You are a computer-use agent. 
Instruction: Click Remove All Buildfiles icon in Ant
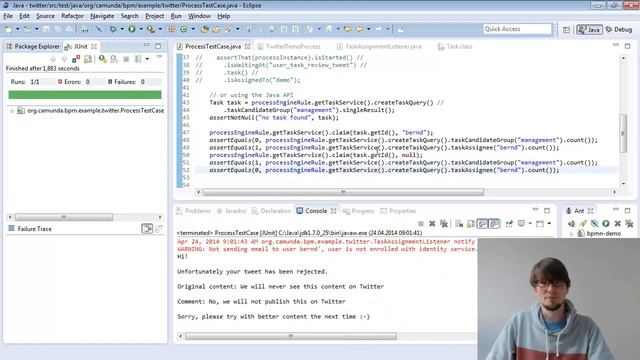tap(629, 223)
